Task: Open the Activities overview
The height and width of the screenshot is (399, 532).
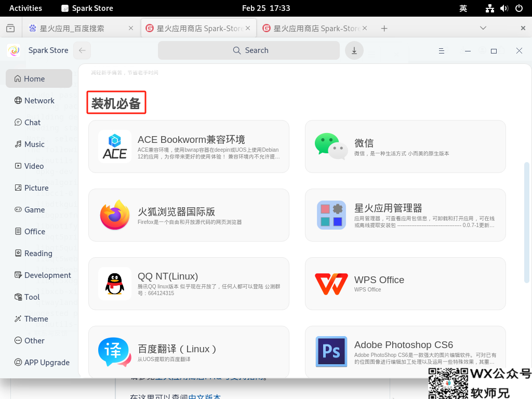Action: tap(25, 8)
